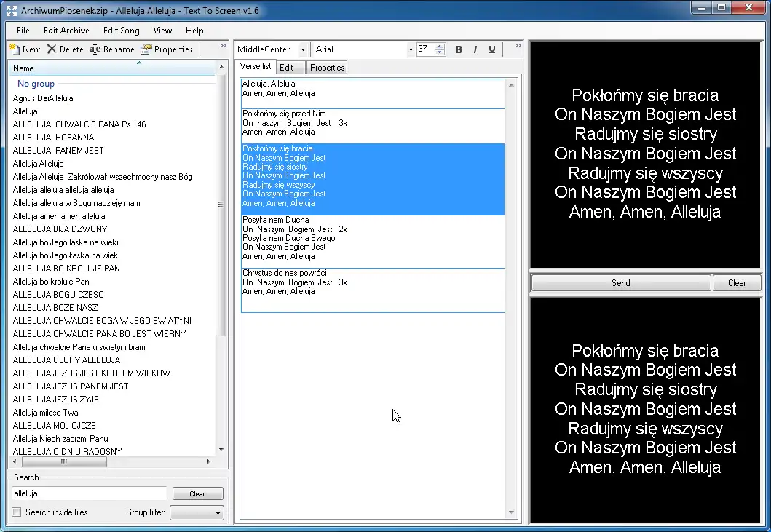Switch to the verse Properties tab

click(x=327, y=68)
